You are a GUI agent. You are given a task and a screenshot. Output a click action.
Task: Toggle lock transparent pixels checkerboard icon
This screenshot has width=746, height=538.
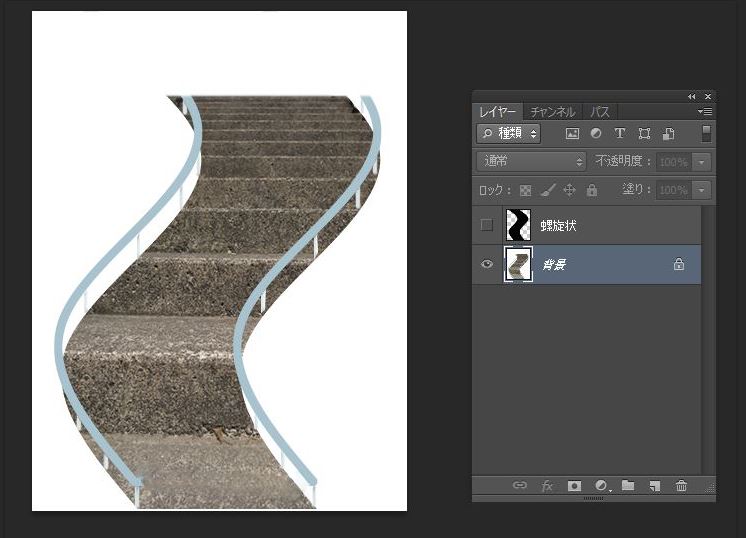pyautogui.click(x=525, y=190)
